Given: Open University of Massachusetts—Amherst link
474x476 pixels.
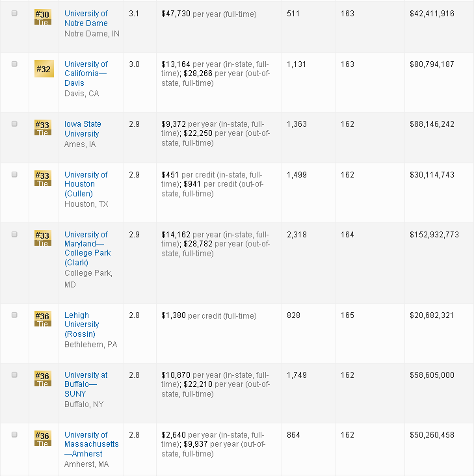Looking at the screenshot, I should pos(91,444).
